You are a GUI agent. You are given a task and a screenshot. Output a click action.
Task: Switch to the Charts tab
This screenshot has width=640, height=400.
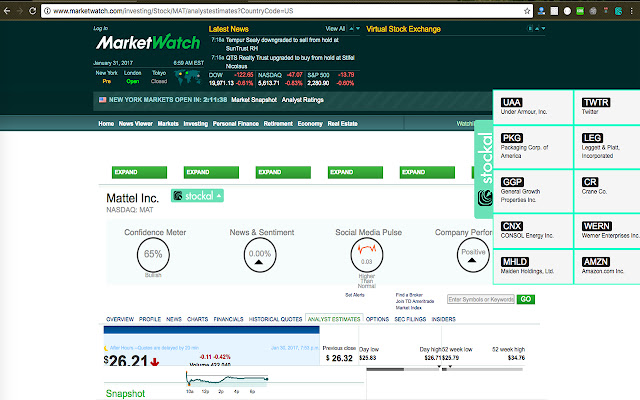pos(198,319)
